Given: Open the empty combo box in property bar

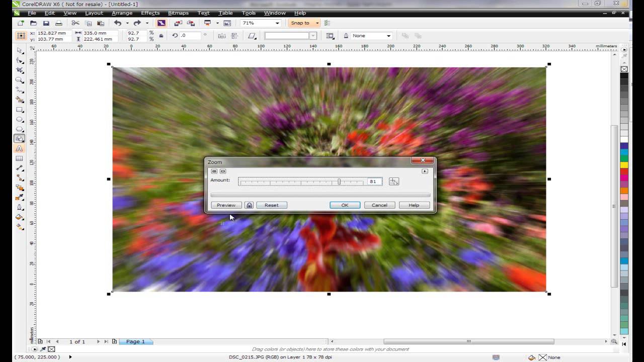Looking at the screenshot, I should 313,36.
